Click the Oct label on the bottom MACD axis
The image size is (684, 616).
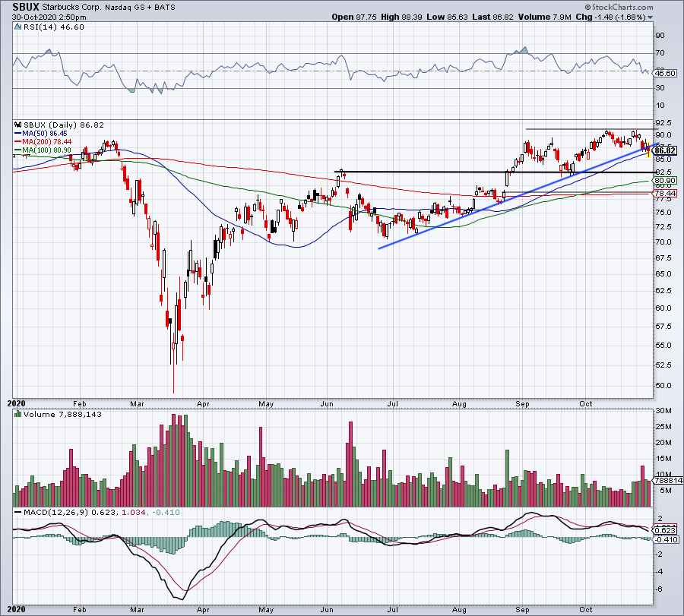[586, 610]
